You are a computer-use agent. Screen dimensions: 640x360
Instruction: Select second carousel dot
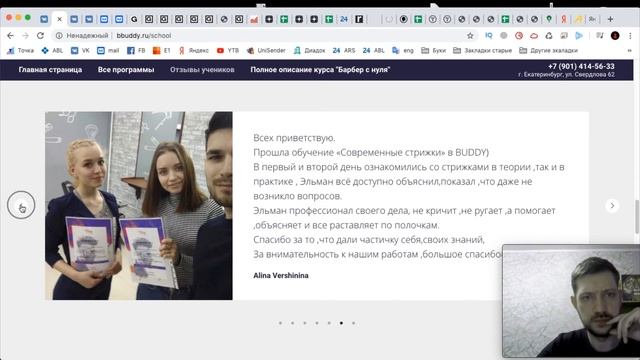293,323
